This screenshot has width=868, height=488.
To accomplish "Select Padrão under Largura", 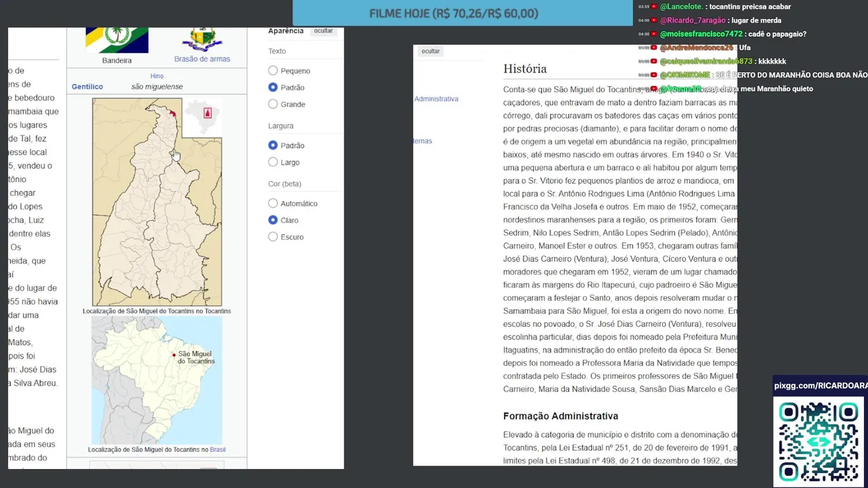I will point(273,145).
